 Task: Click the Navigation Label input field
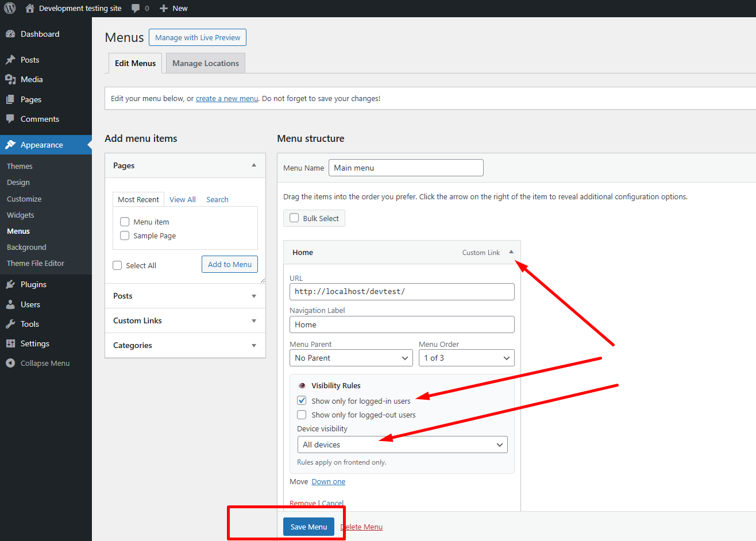tap(402, 324)
